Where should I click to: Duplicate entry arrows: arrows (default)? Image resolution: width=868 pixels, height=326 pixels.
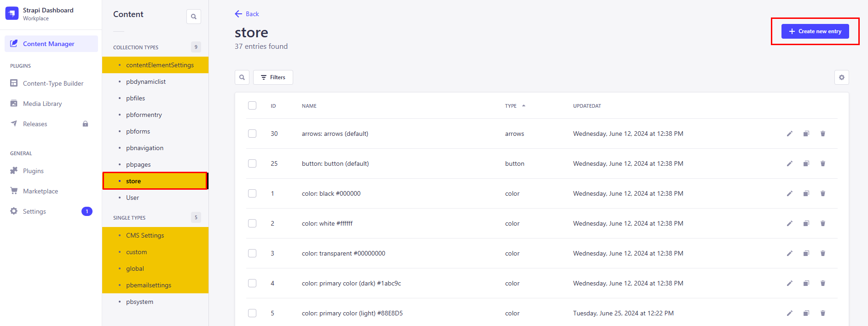[806, 134]
